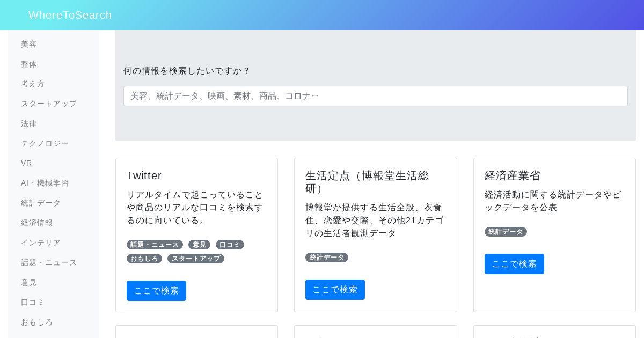
Task: Click ここで検索 on the 生活定点 card
Action: tap(335, 290)
